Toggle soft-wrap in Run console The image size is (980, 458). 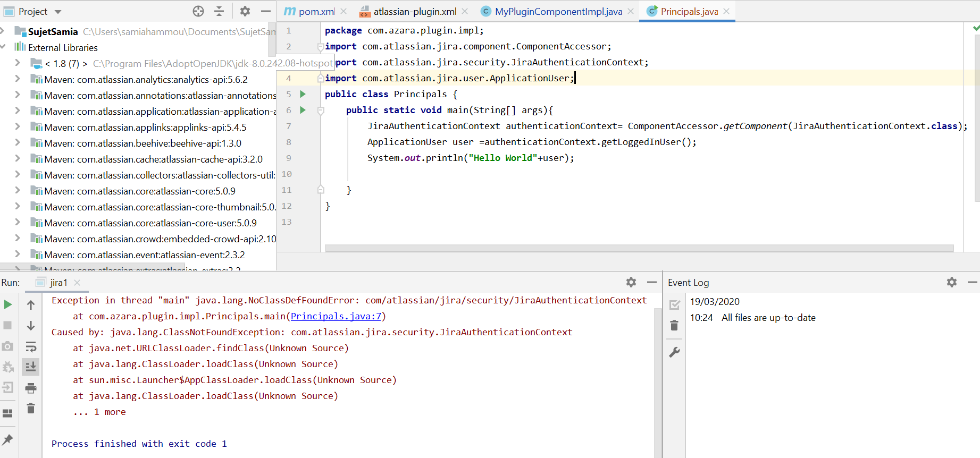point(31,346)
